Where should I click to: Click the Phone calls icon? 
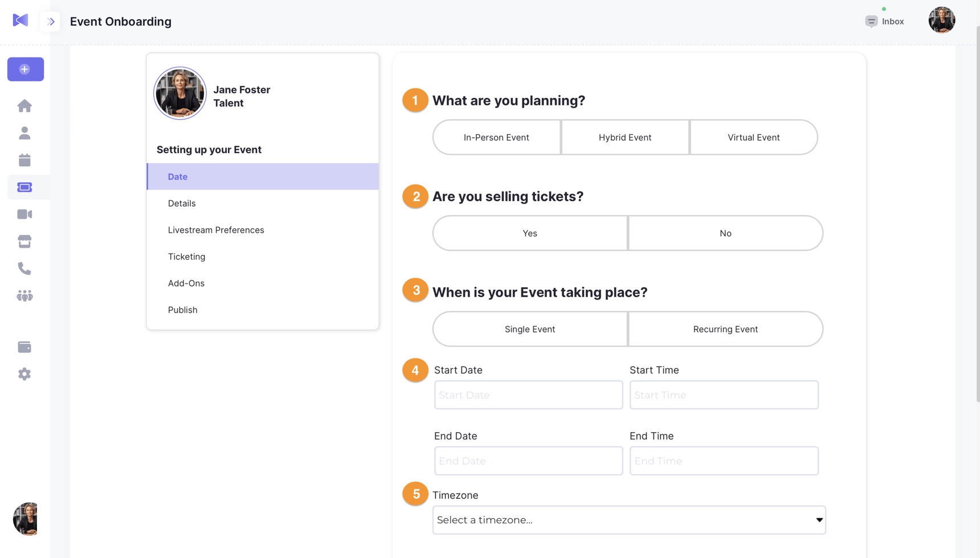(x=24, y=268)
